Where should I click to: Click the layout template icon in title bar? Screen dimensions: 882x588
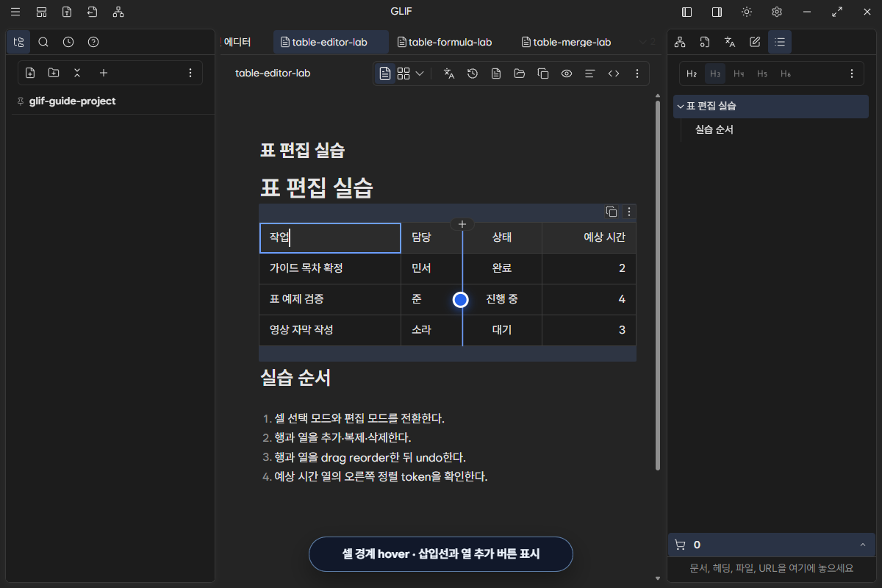pos(41,12)
